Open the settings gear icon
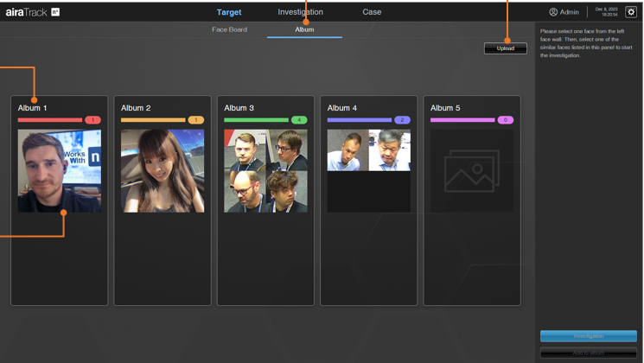644x363 pixels. coord(631,12)
